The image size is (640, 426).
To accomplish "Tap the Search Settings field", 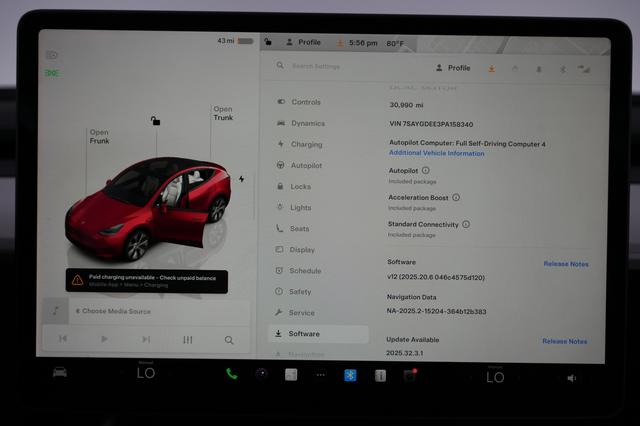I will tap(316, 66).
